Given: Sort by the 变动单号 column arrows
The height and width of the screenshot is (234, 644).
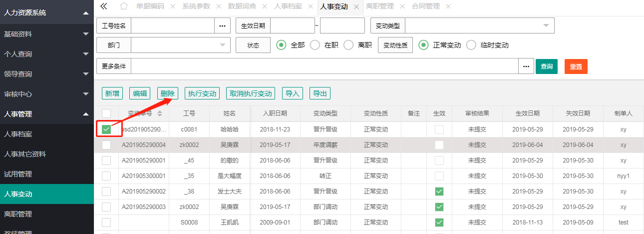Looking at the screenshot, I should [160, 113].
